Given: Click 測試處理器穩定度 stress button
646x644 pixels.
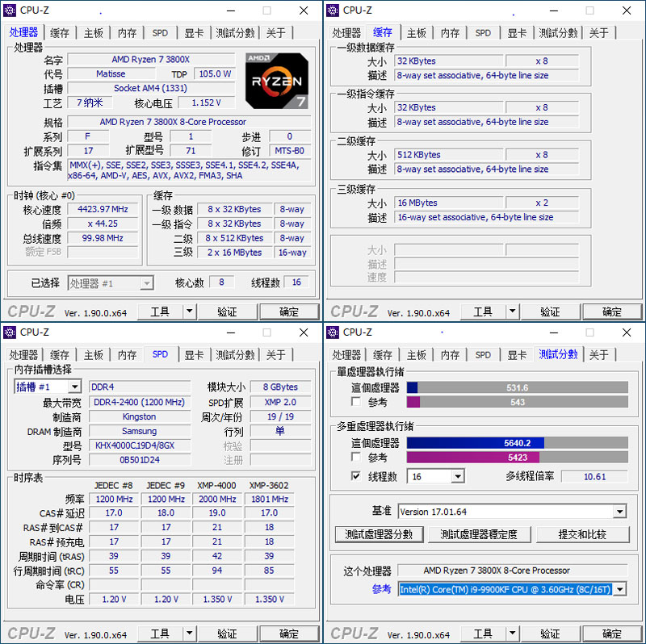Looking at the screenshot, I should pyautogui.click(x=479, y=534).
